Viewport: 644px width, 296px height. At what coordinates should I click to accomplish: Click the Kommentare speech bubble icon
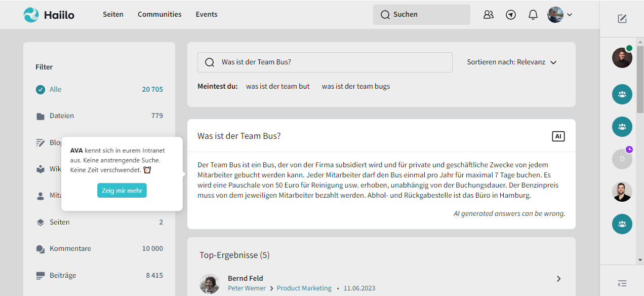(41, 249)
